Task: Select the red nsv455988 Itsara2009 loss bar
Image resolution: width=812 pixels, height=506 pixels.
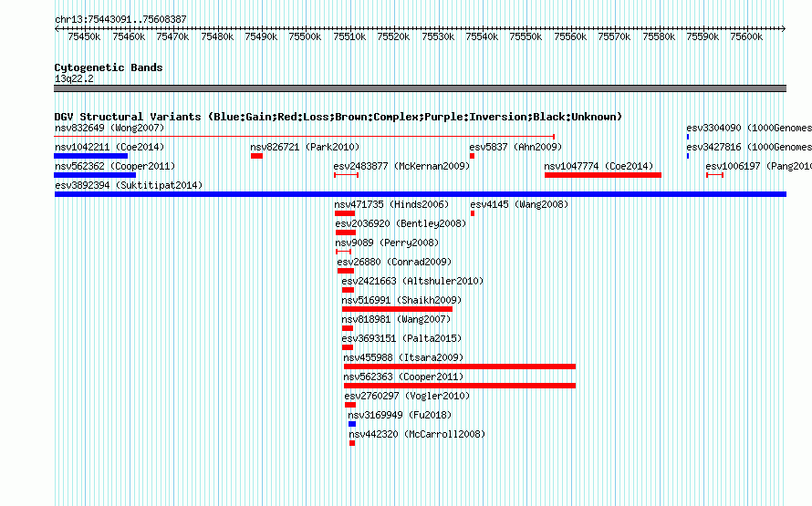Action: (460, 367)
